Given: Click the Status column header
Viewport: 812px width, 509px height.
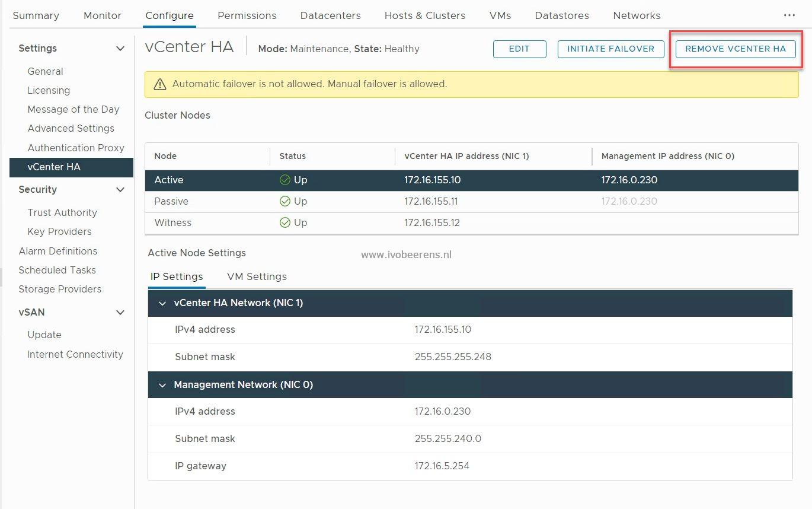Looking at the screenshot, I should pos(293,156).
